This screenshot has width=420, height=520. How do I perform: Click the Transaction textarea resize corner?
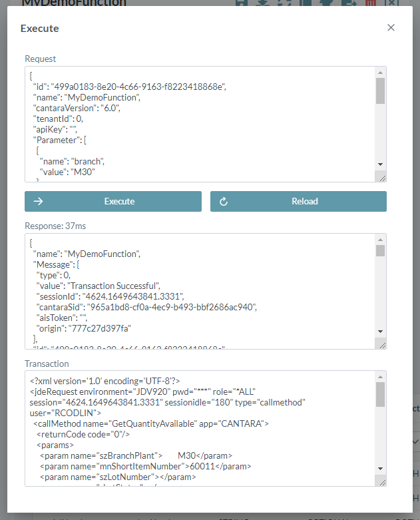[x=381, y=482]
